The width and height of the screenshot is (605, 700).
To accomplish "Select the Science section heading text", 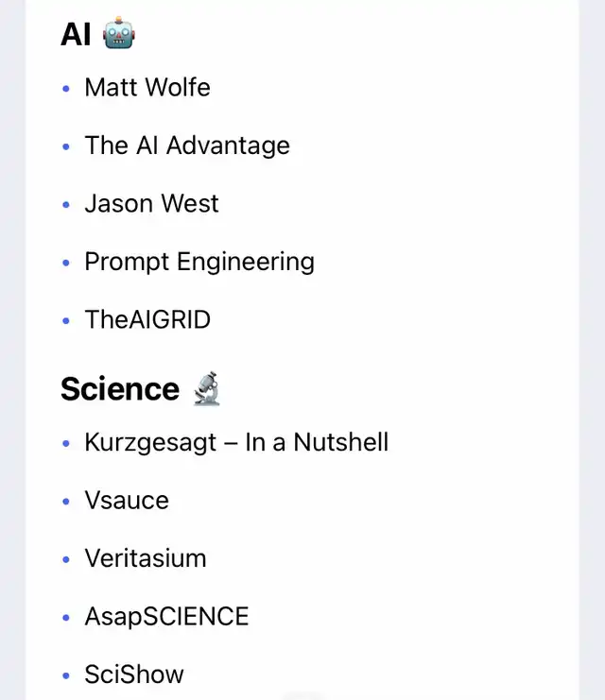I will (x=120, y=389).
